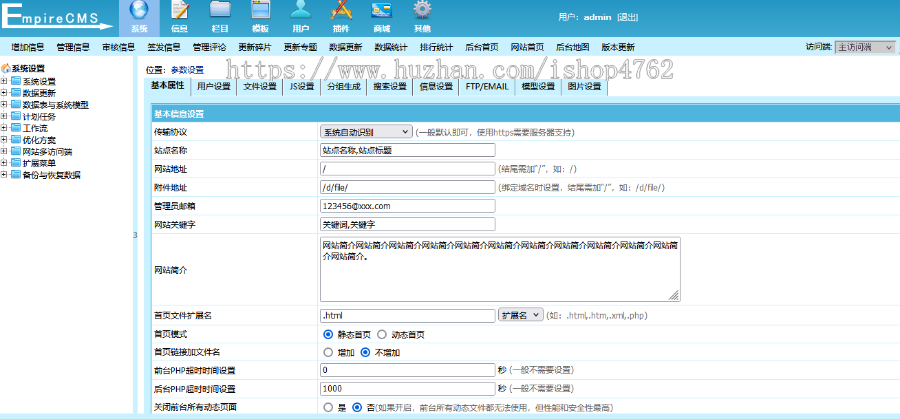This screenshot has width=900, height=419.
Task: Open the 模板 window icon in top navigation
Action: point(260,10)
